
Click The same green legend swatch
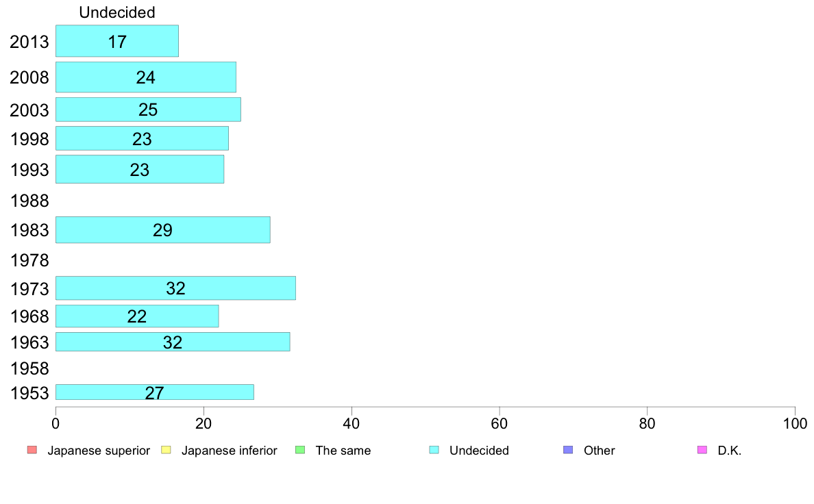[300, 449]
